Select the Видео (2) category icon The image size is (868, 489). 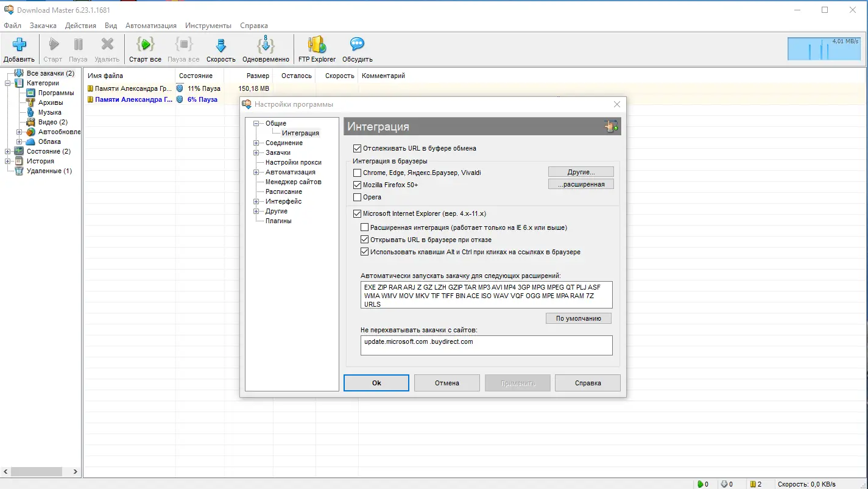(30, 122)
